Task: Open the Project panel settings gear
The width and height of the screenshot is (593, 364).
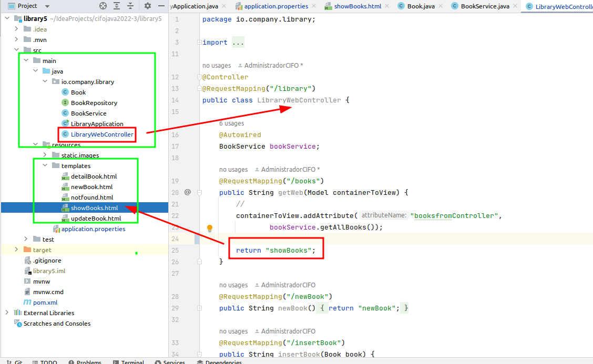Action: point(148,6)
